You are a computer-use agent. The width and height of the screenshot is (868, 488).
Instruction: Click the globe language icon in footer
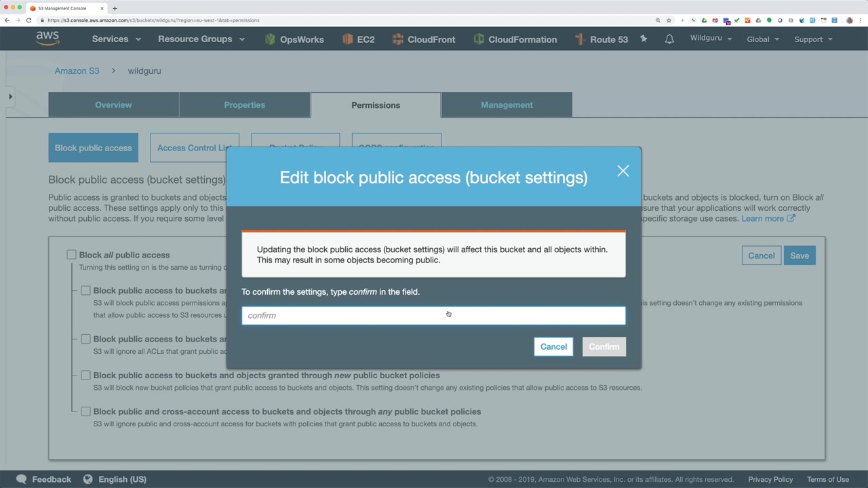[87, 479]
